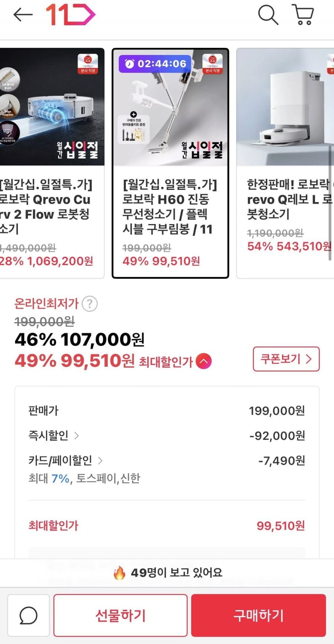Tap the 로보락 H60 진동 무선청소기 title
The width and height of the screenshot is (334, 644).
click(x=169, y=207)
